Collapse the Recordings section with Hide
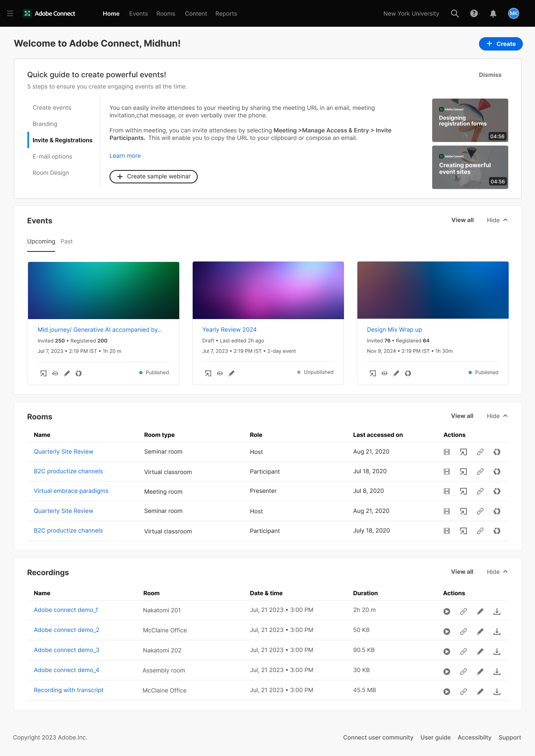The image size is (535, 756). pos(497,572)
